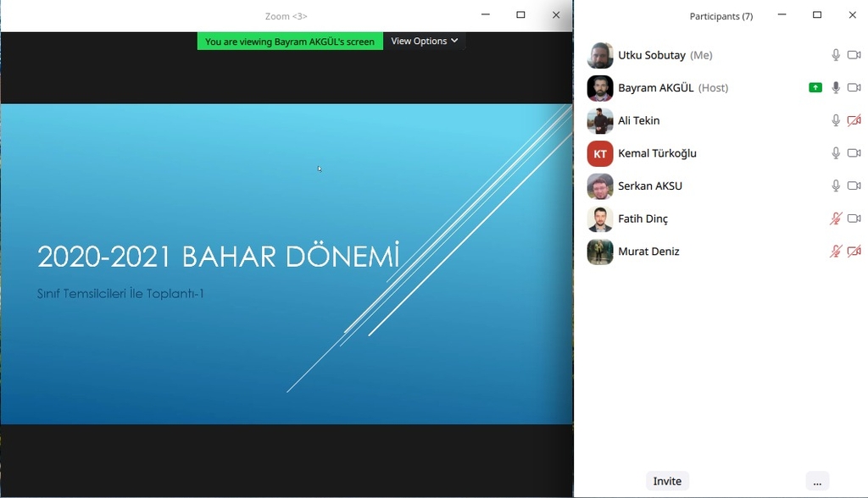Open the View Options dropdown
Image resolution: width=868 pixels, height=498 pixels.
tap(424, 41)
